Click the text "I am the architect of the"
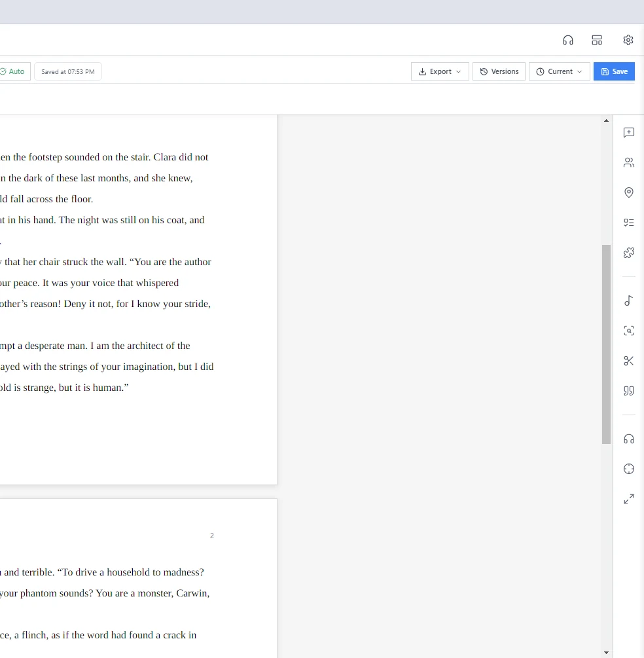Image resolution: width=644 pixels, height=658 pixels. point(141,345)
